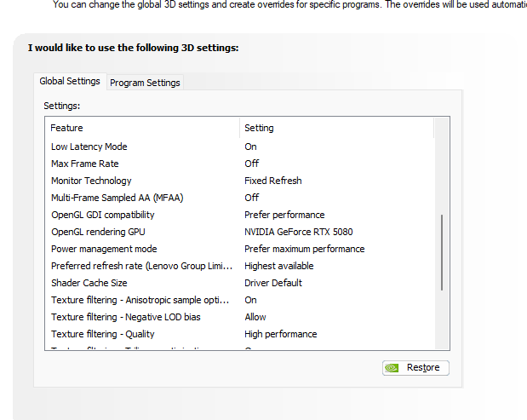Click the Allow value for Negative LOD bias

(255, 317)
